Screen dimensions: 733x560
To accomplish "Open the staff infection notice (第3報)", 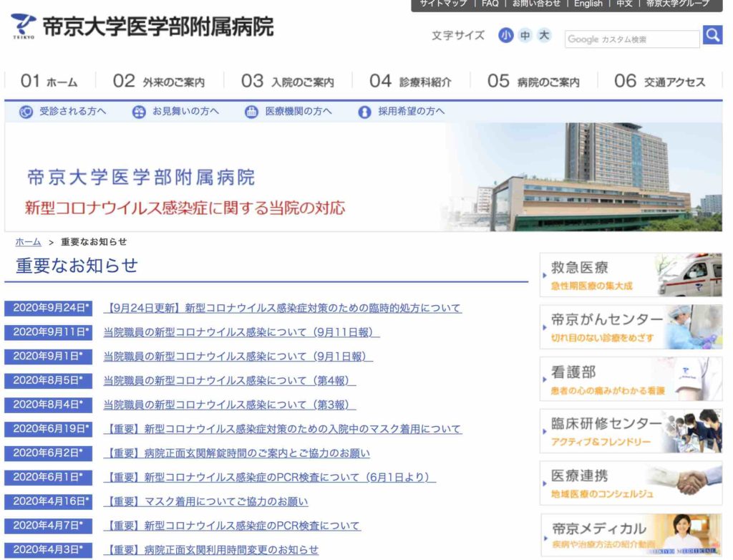I will pos(230,405).
